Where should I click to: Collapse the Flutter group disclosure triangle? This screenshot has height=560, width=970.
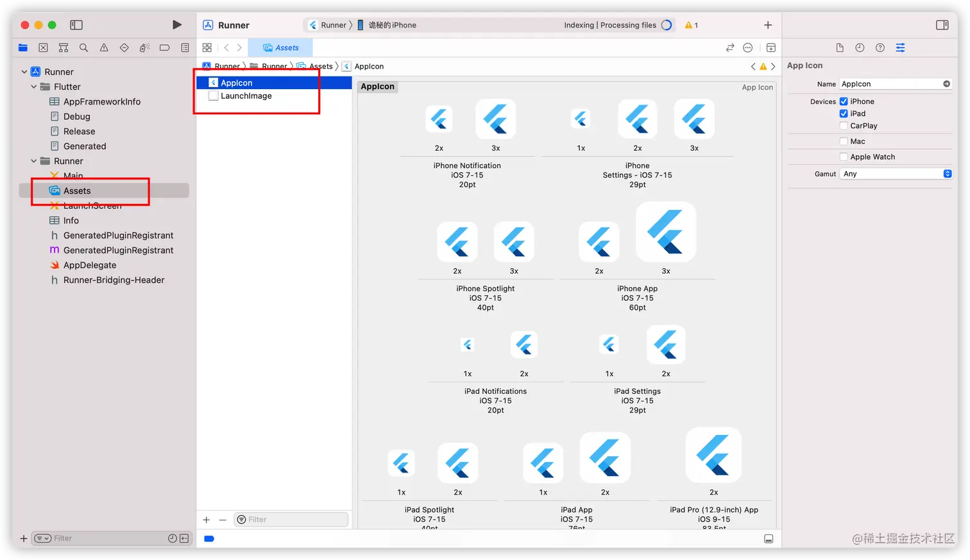pyautogui.click(x=34, y=87)
